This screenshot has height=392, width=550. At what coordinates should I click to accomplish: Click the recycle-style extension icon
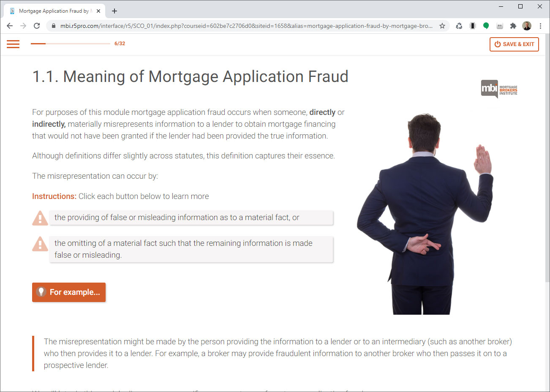coord(459,26)
